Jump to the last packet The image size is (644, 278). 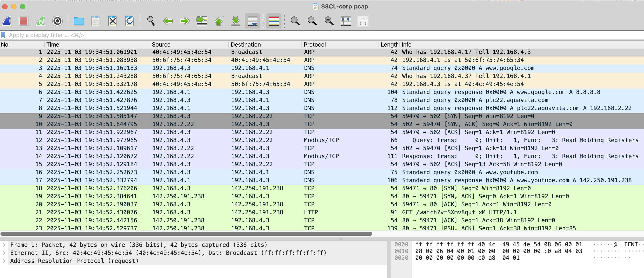tap(235, 21)
